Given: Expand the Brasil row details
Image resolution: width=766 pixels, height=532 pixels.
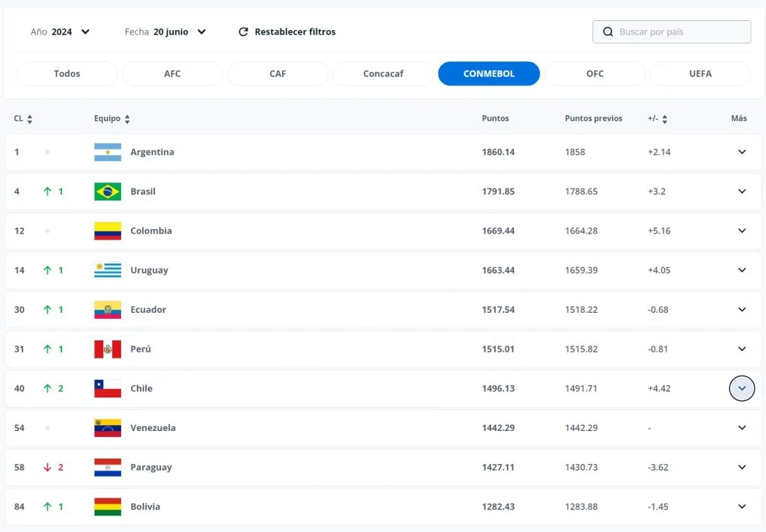Looking at the screenshot, I should click(x=741, y=192).
